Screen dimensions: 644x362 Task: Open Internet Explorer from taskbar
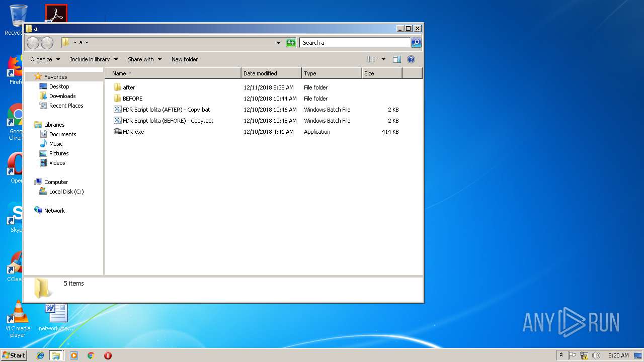point(40,355)
